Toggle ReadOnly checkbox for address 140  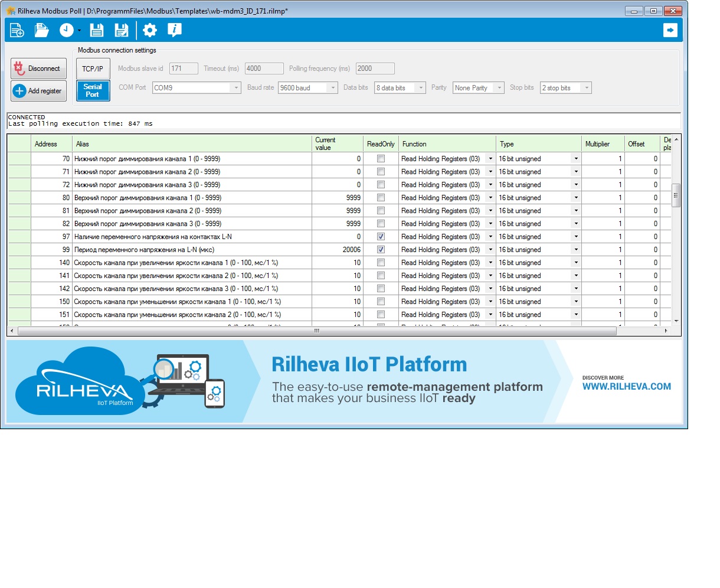point(381,263)
